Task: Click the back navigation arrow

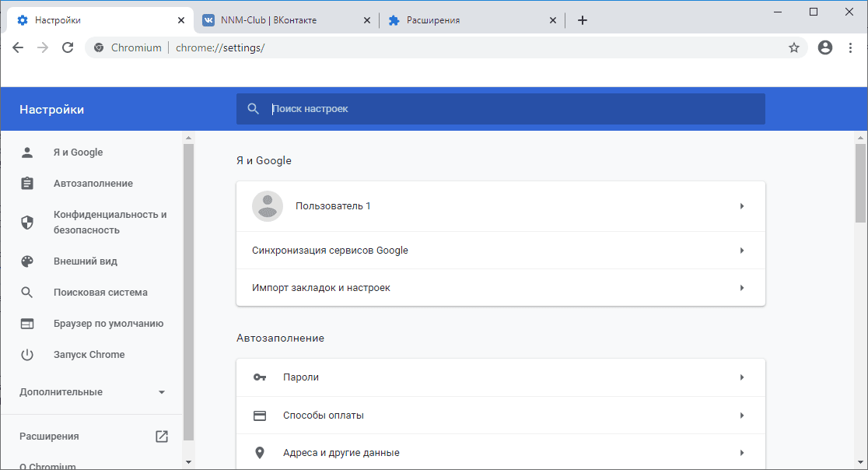Action: (18, 47)
